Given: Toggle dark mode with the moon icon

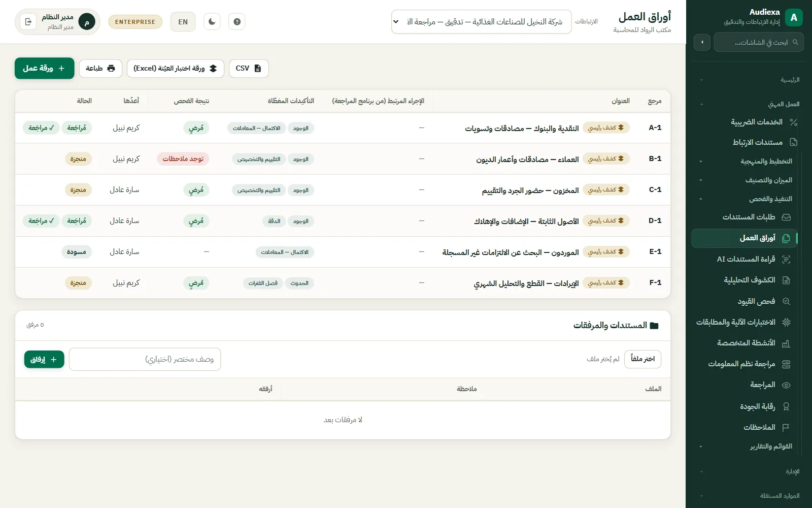Looking at the screenshot, I should coord(212,22).
